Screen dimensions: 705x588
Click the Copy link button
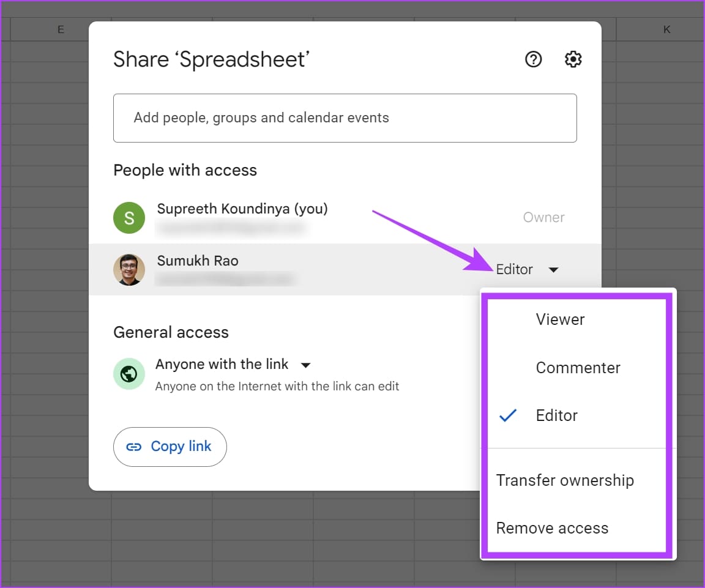click(170, 447)
